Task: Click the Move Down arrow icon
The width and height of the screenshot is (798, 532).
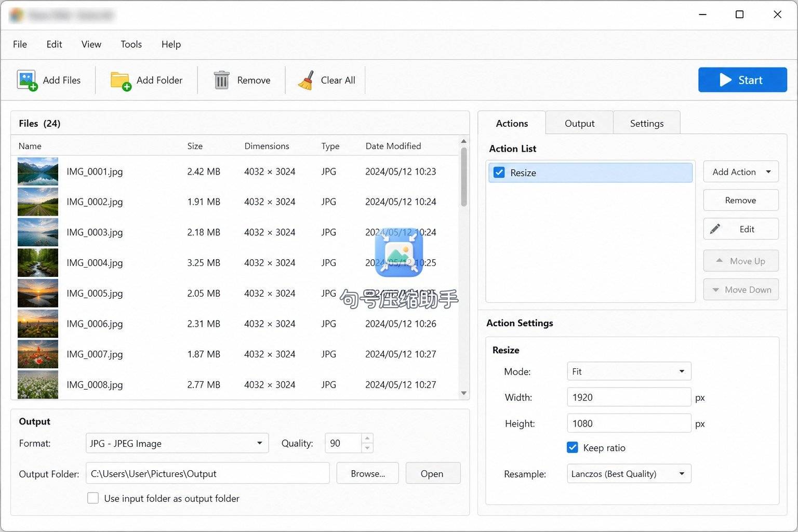Action: (x=715, y=290)
